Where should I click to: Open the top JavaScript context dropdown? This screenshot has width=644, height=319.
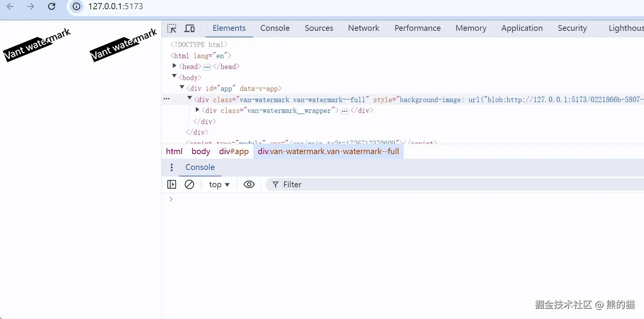pos(219,185)
